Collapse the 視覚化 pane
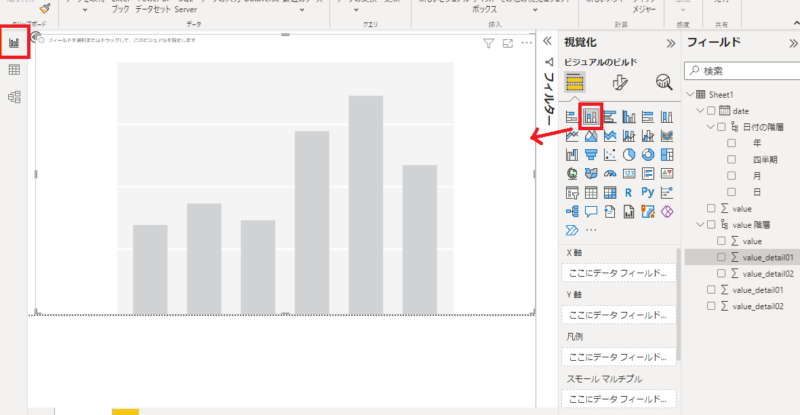Screen dimensions: 800x415 (671, 43)
